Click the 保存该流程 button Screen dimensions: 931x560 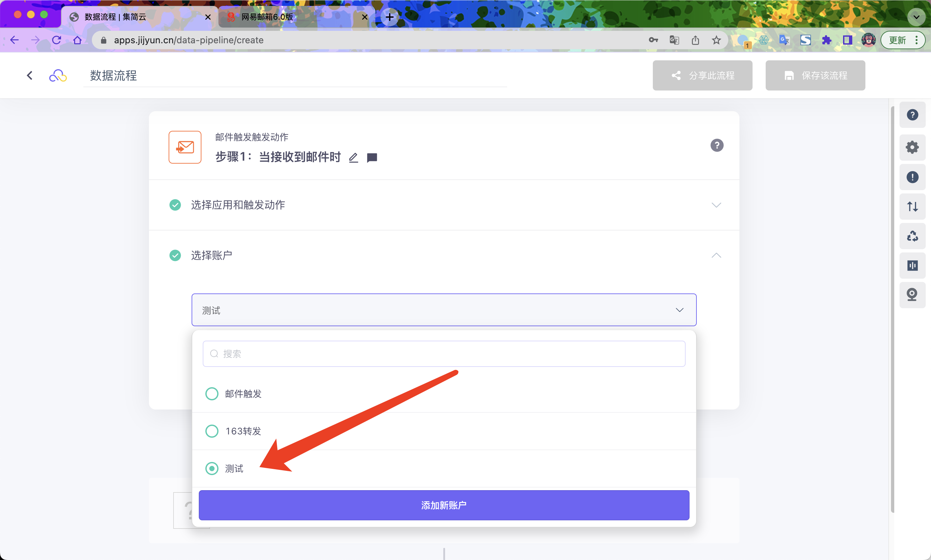tap(815, 75)
